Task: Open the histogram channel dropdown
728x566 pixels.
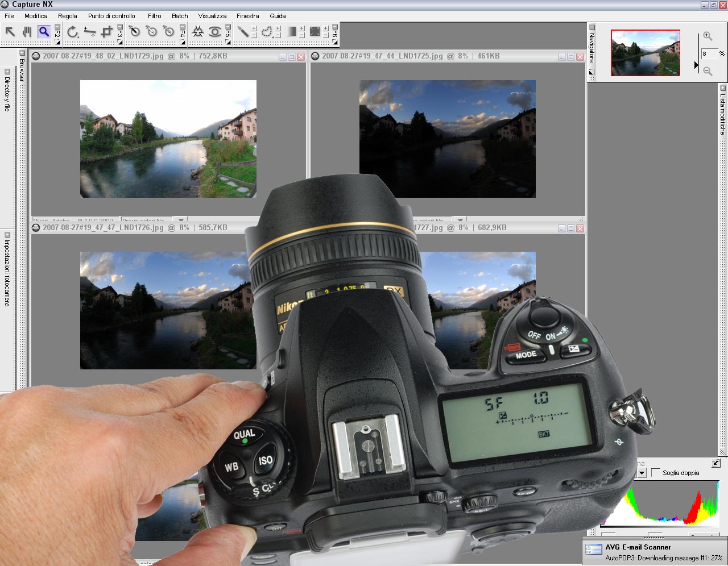Action: tap(642, 473)
